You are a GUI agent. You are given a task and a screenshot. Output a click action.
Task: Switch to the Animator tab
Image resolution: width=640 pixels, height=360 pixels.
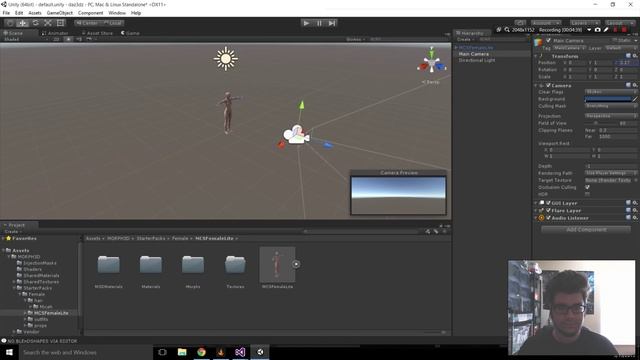pos(55,33)
